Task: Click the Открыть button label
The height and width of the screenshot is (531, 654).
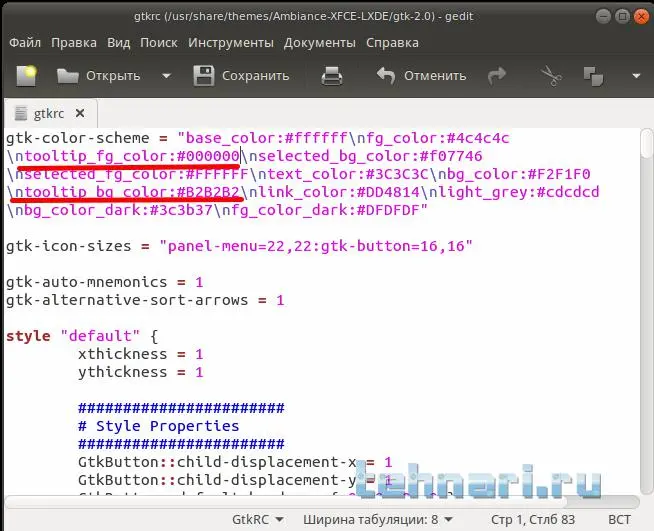Action: coord(113,76)
